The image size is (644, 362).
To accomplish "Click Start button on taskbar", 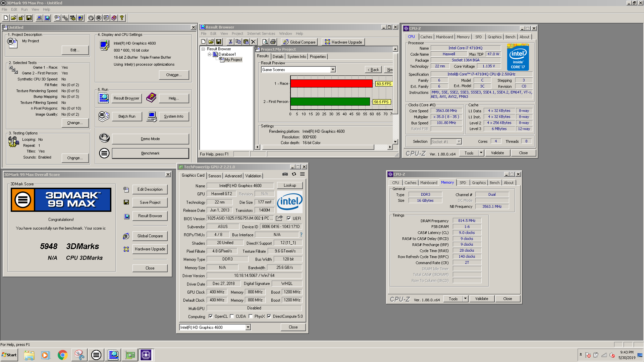I will [x=9, y=355].
